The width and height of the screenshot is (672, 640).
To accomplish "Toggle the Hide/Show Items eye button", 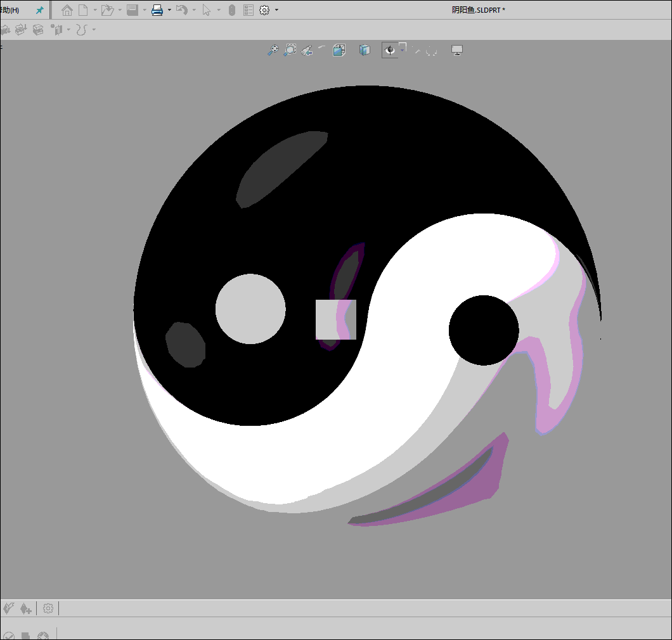I will click(389, 50).
